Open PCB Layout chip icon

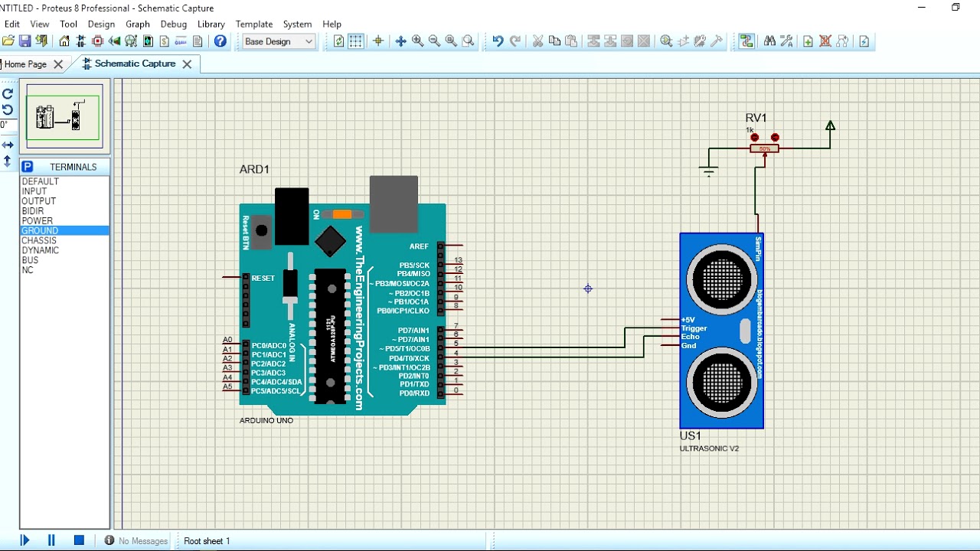tap(98, 41)
